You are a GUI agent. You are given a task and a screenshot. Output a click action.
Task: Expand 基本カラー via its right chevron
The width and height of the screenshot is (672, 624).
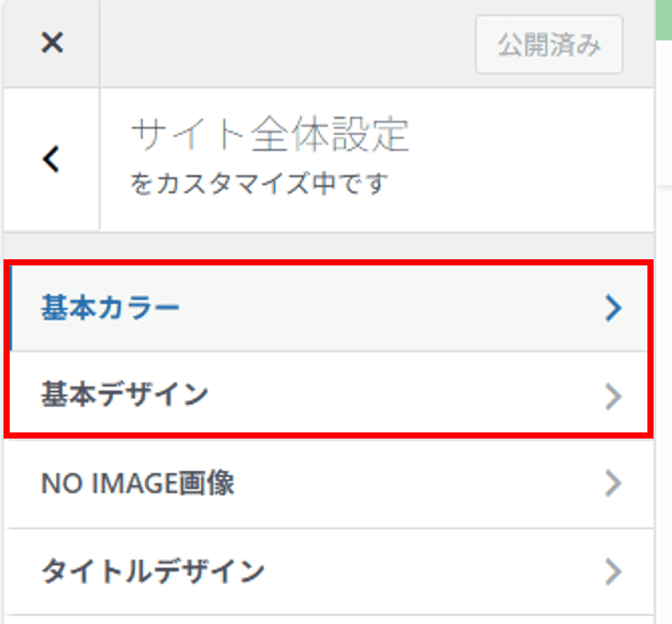point(613,308)
